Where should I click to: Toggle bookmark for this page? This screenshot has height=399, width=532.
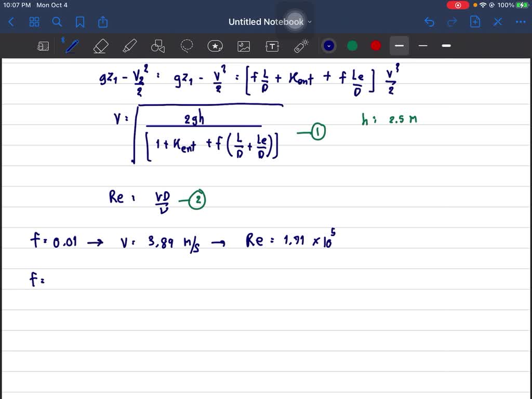[80, 22]
